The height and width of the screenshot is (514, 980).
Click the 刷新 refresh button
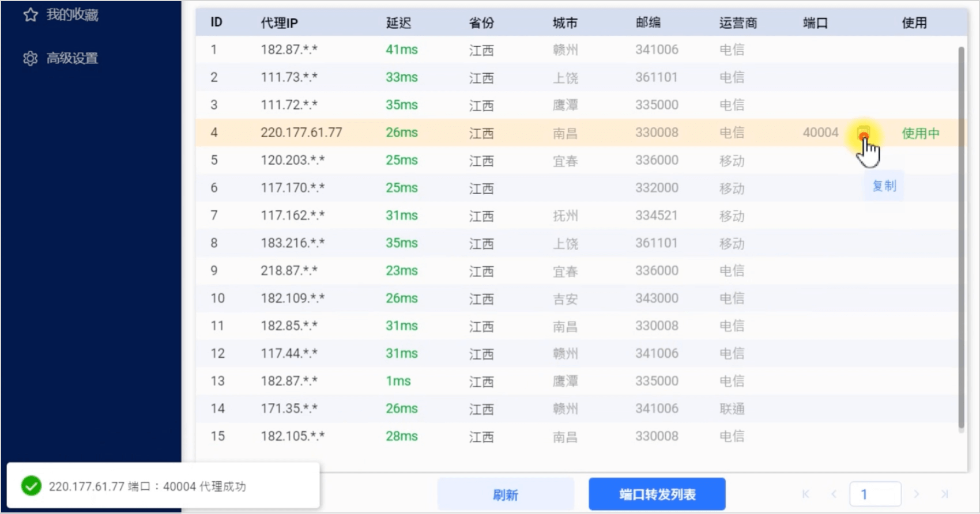click(x=506, y=494)
